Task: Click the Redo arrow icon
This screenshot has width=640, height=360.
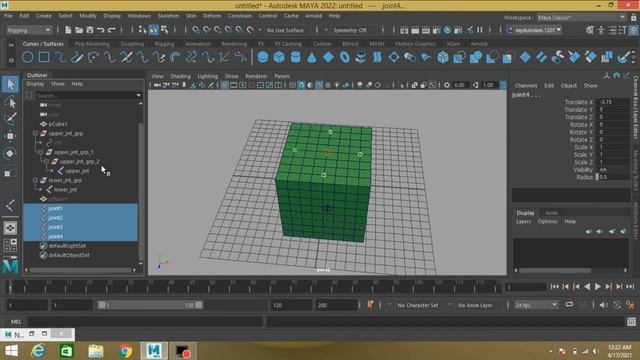Action: pyautogui.click(x=111, y=30)
